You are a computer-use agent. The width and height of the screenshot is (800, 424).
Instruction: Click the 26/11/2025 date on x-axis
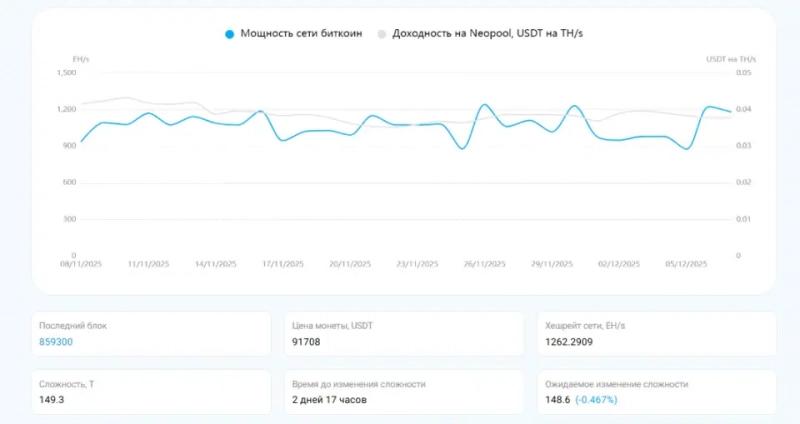tap(485, 264)
